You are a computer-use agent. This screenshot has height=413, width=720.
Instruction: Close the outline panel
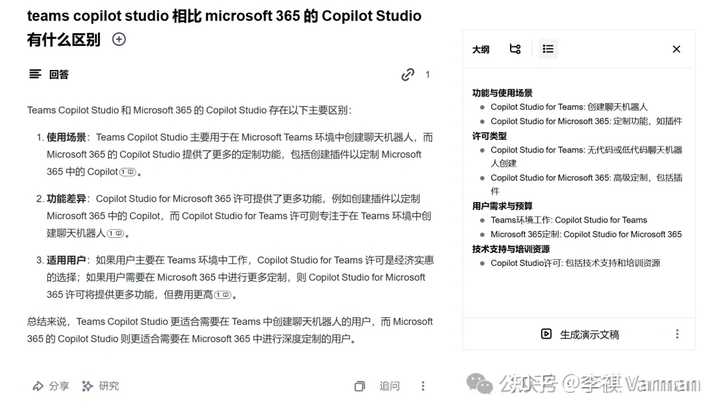coord(676,49)
